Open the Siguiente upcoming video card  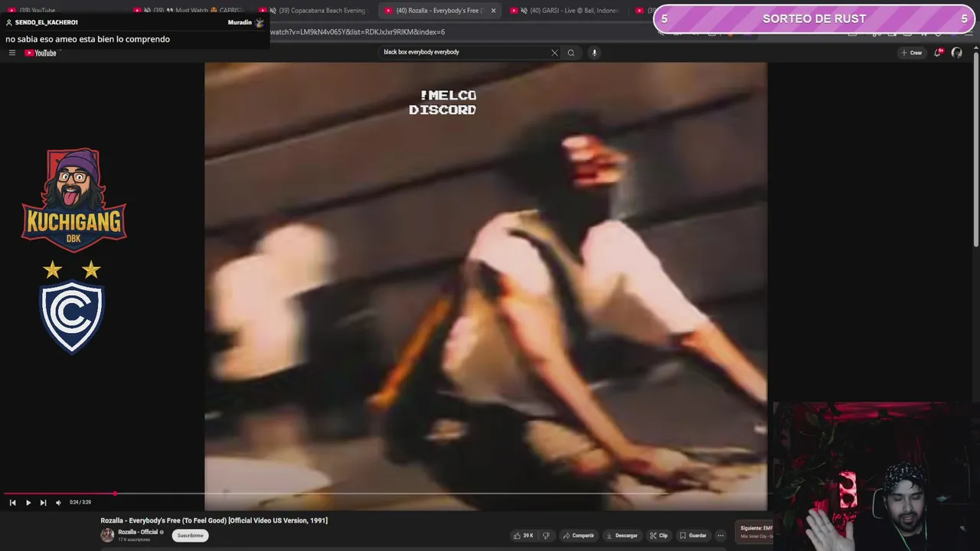[x=754, y=532]
